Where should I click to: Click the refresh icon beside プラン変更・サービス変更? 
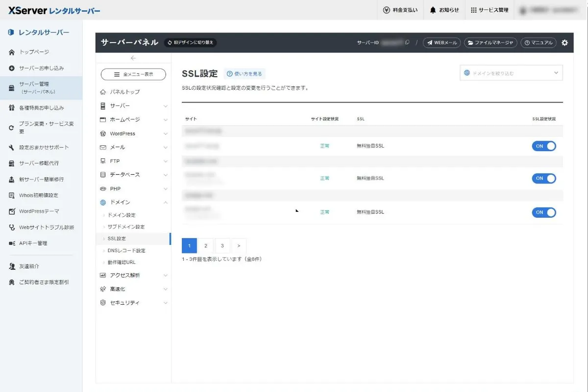click(x=12, y=128)
